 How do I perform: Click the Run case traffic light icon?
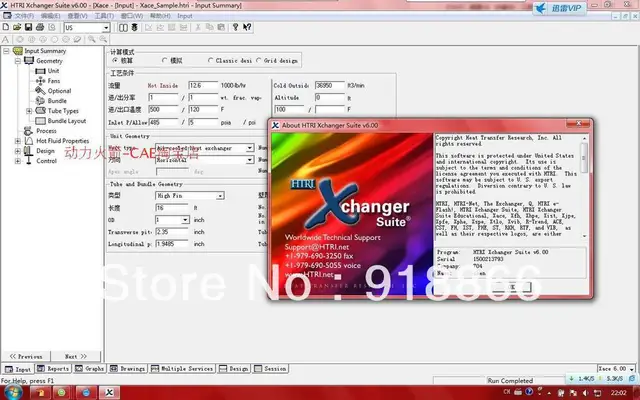click(134, 27)
